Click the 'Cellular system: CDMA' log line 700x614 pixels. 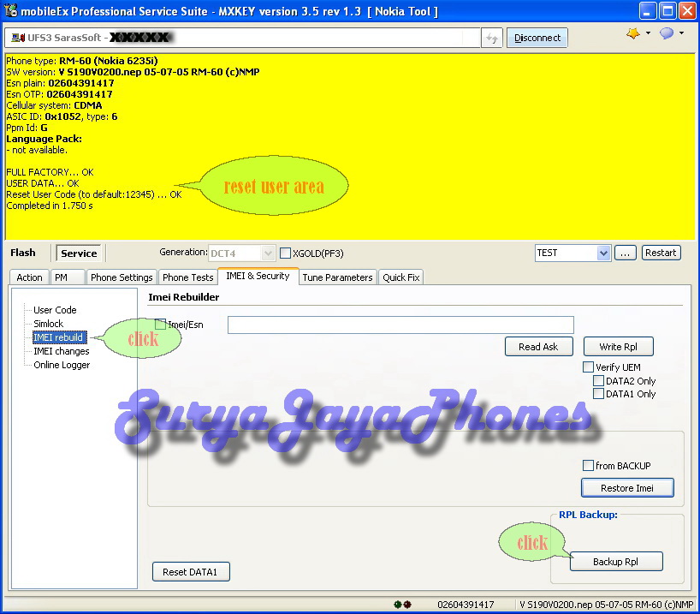point(54,105)
